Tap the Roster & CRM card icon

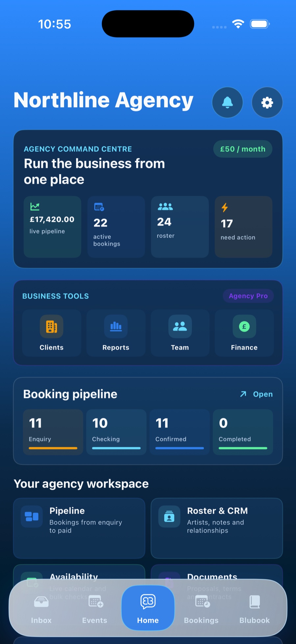[169, 517]
